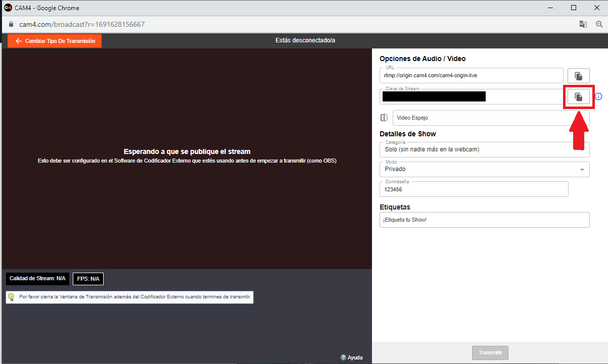Copy the Clave de Stream key
The width and height of the screenshot is (608, 364).
click(578, 97)
